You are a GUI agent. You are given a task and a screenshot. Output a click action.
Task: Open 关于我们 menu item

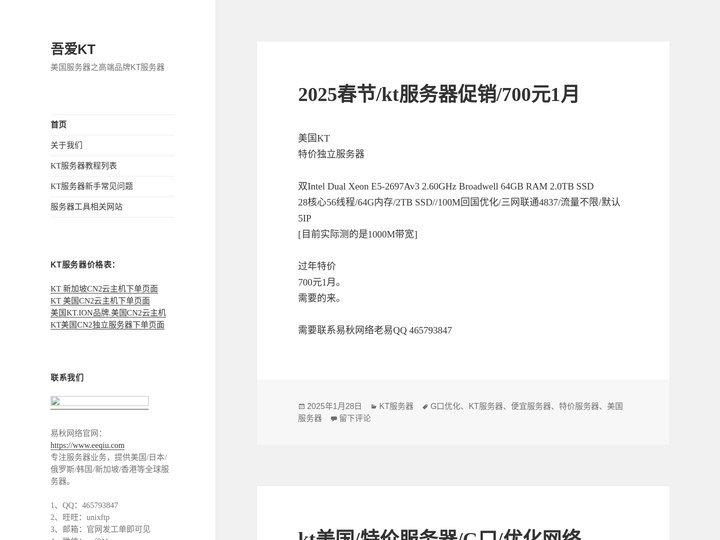pos(67,145)
